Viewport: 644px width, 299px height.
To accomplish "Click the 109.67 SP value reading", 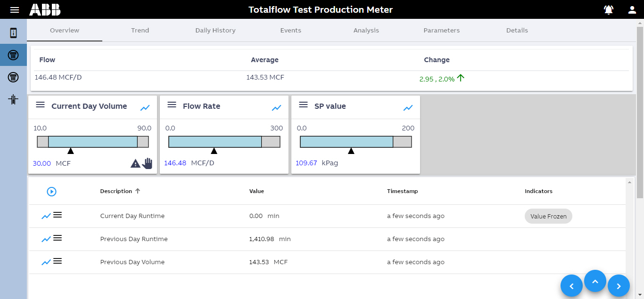I will pos(306,163).
